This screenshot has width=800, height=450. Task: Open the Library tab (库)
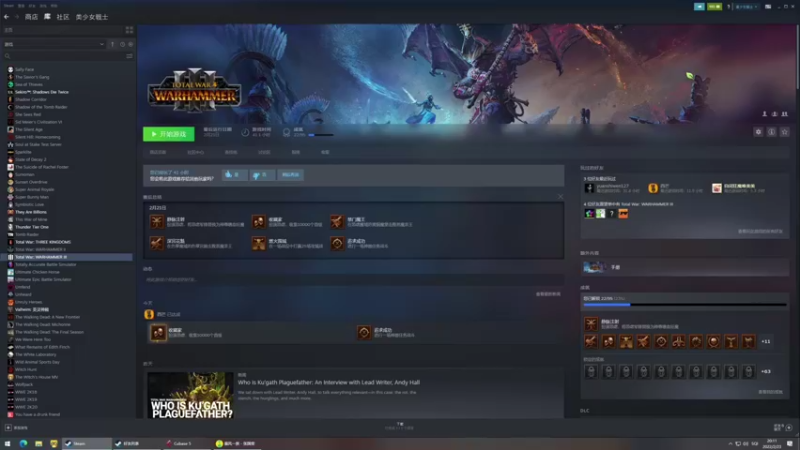point(47,17)
